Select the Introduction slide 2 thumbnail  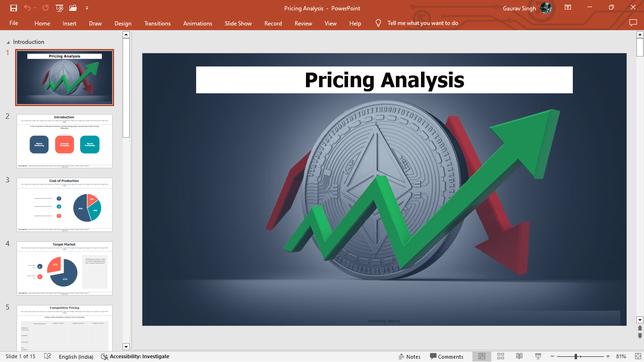pyautogui.click(x=65, y=141)
